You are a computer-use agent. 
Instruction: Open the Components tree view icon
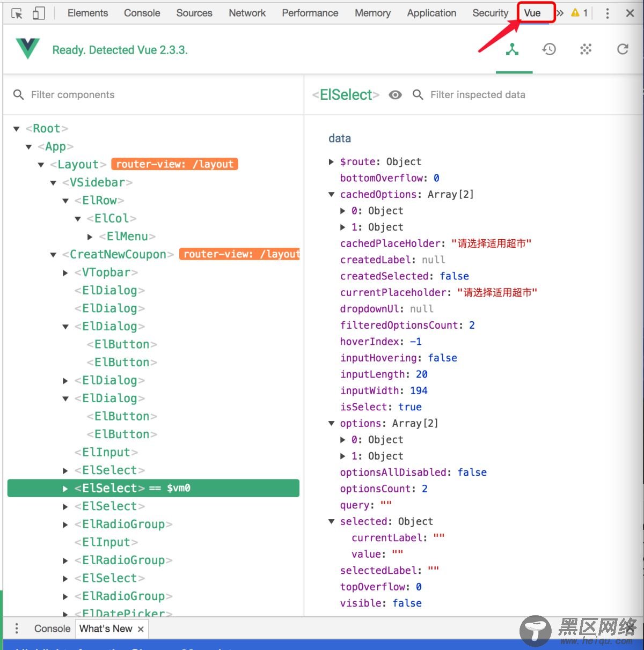click(x=513, y=49)
